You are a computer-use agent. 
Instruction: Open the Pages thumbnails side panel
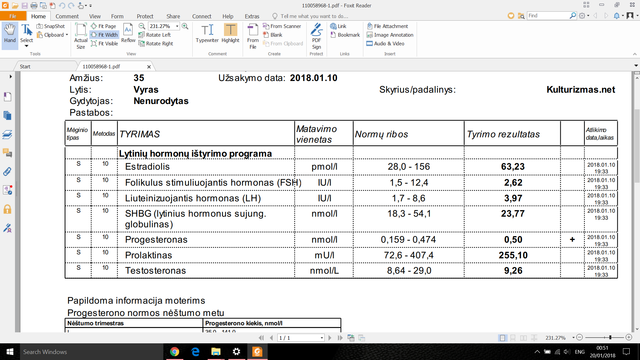[x=7, y=116]
